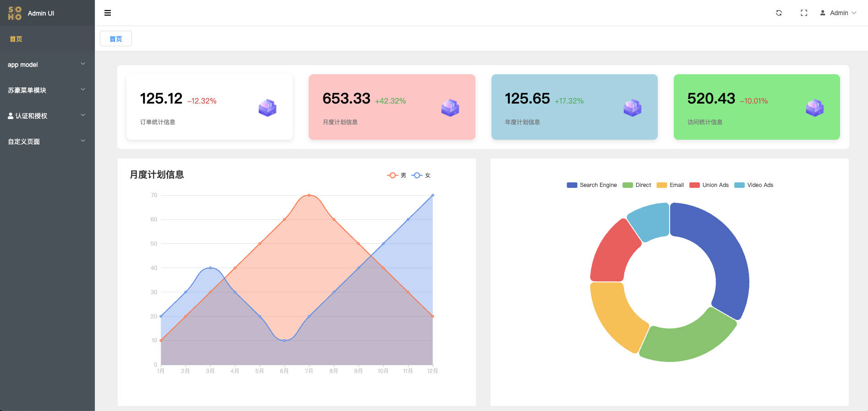Toggle the 女 series in chart legend

(421, 175)
